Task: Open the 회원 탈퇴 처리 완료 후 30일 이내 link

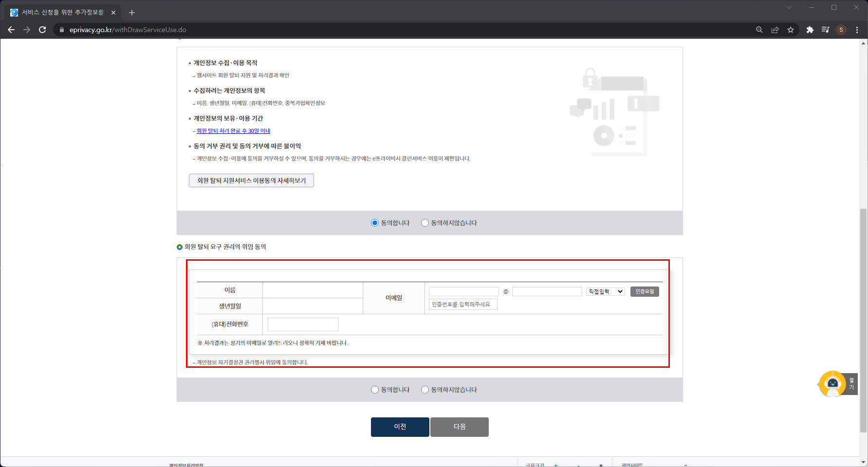Action: [x=234, y=131]
